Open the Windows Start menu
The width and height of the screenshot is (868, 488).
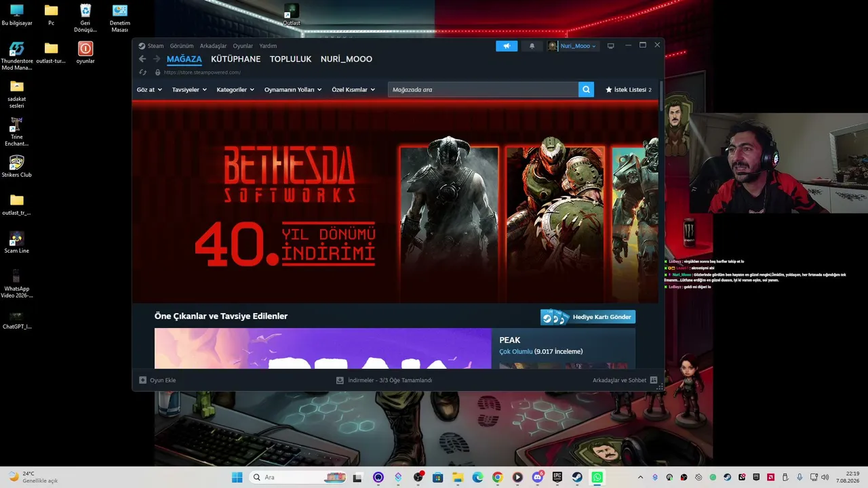(237, 477)
